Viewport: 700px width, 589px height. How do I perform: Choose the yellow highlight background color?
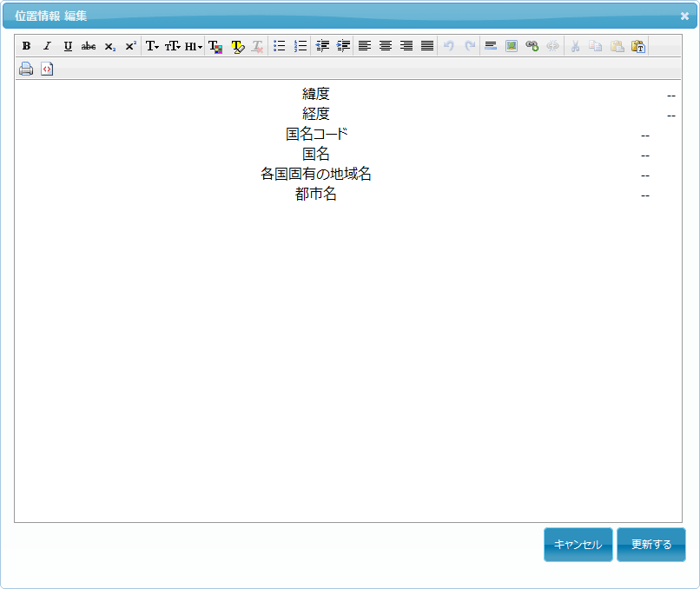(237, 46)
